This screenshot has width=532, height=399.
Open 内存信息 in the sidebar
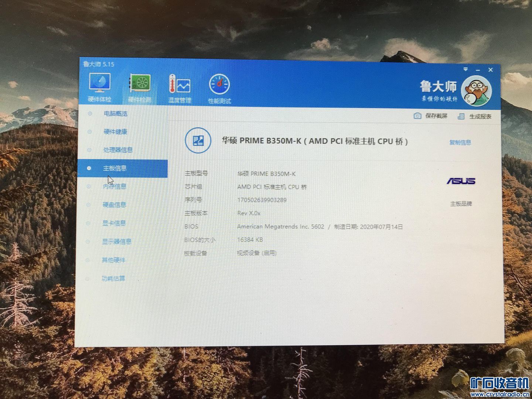coord(114,187)
